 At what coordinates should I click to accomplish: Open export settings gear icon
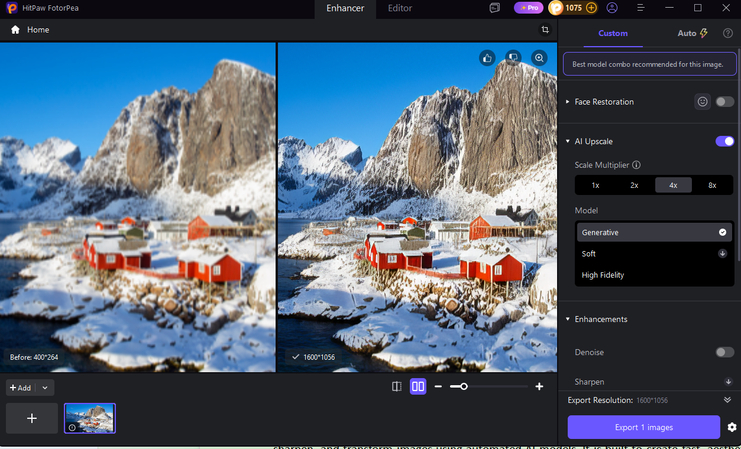pyautogui.click(x=732, y=427)
